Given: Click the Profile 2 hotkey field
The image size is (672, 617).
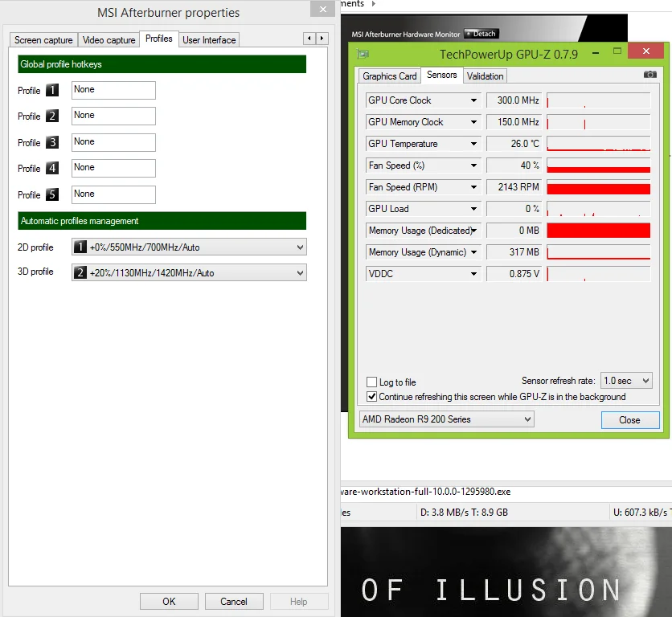Looking at the screenshot, I should point(113,116).
